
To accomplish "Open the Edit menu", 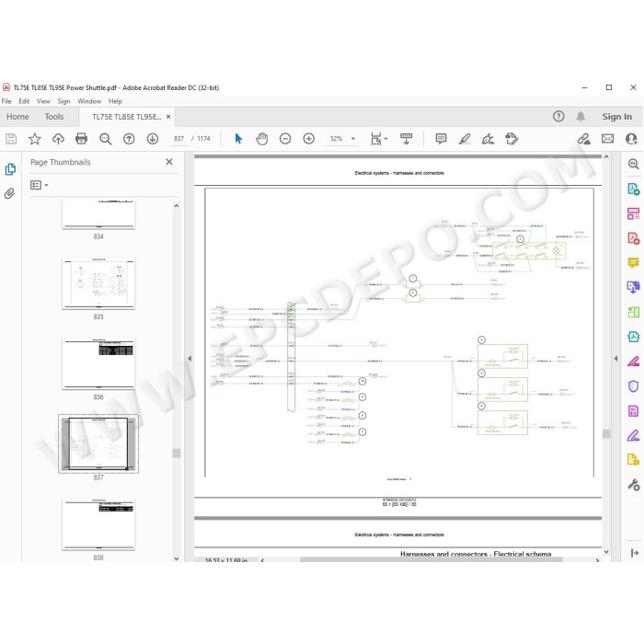I will [24, 101].
